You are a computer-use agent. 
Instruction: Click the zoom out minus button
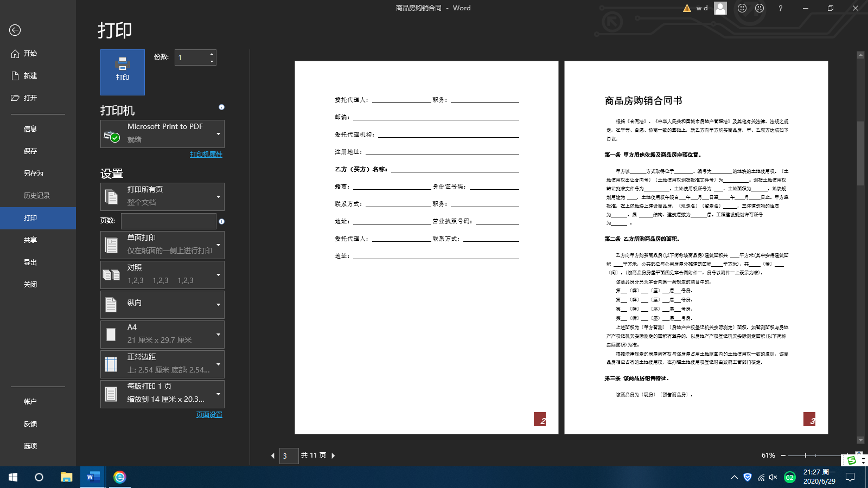(x=783, y=455)
